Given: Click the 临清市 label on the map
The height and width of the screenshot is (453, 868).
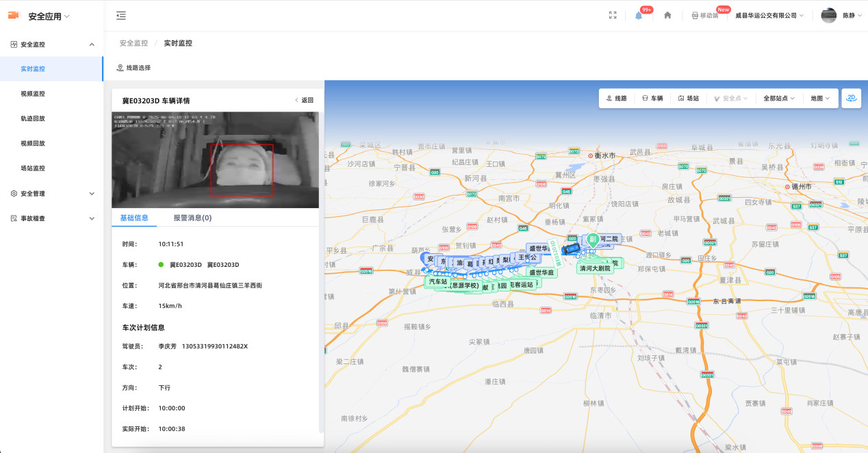Looking at the screenshot, I should pyautogui.click(x=600, y=315).
